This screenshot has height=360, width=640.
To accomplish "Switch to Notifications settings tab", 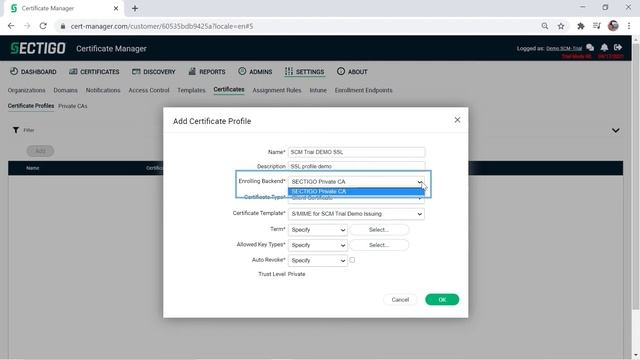I will (x=103, y=90).
